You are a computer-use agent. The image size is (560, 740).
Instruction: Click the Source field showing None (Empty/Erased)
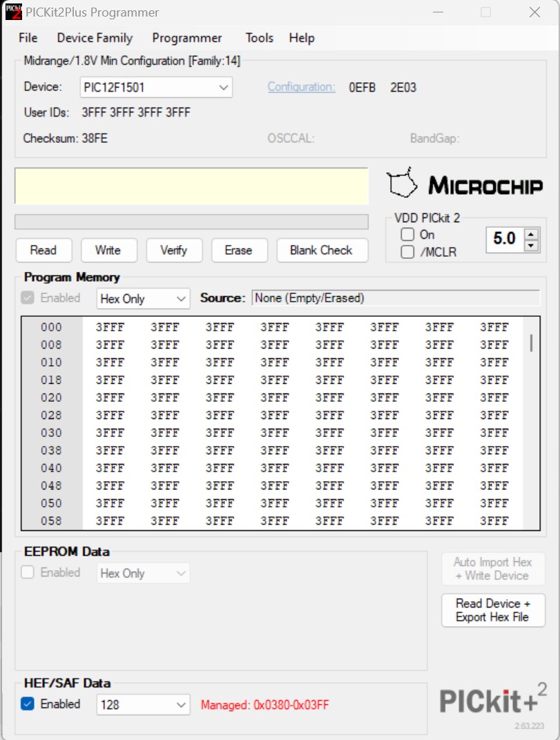point(396,298)
